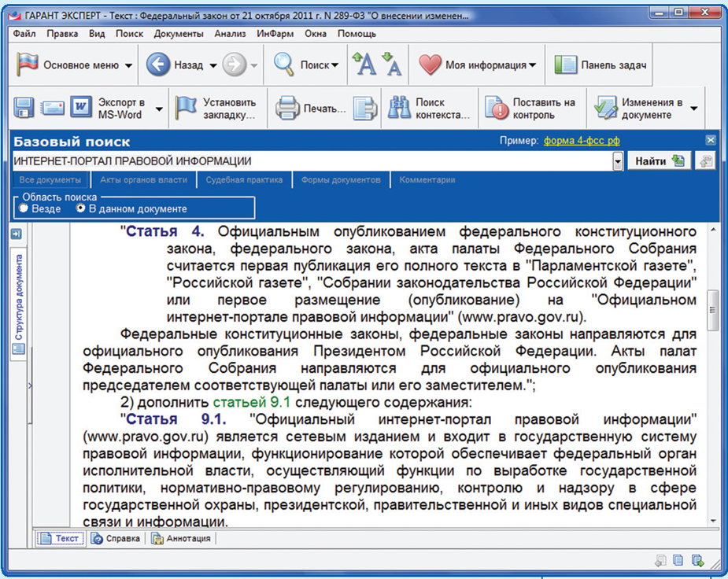Screen dimensions: 728x579
Task: Click the send by email envelope icon
Action: point(52,109)
